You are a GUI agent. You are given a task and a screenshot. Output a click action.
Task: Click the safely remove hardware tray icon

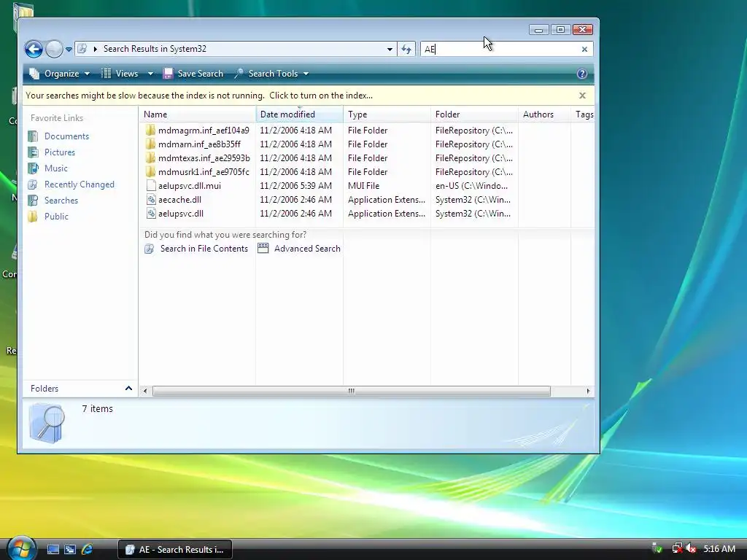pos(657,548)
